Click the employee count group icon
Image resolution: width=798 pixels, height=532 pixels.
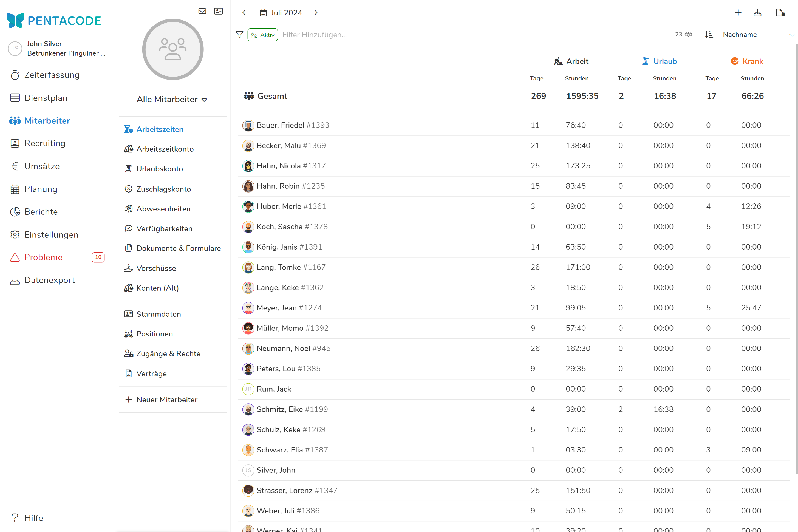[688, 35]
